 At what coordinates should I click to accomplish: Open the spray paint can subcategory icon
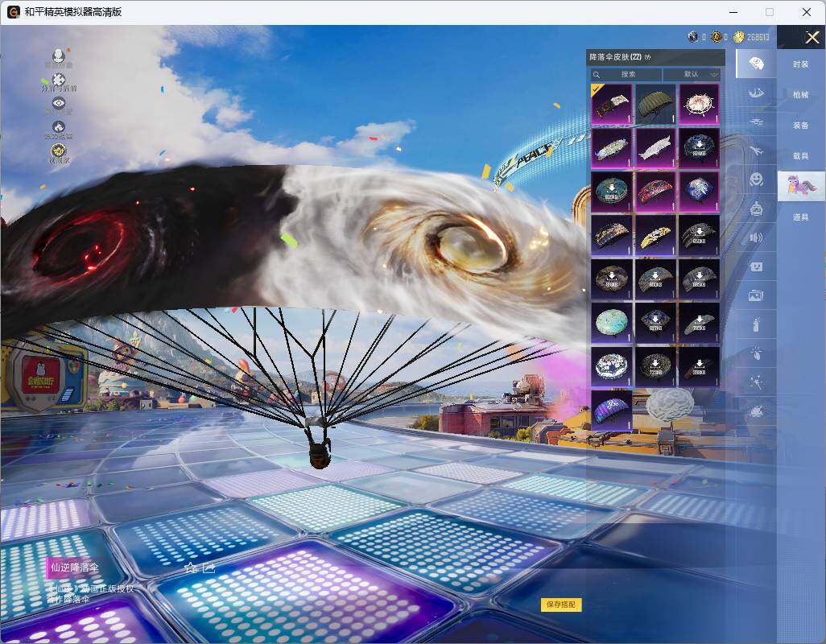pyautogui.click(x=756, y=325)
